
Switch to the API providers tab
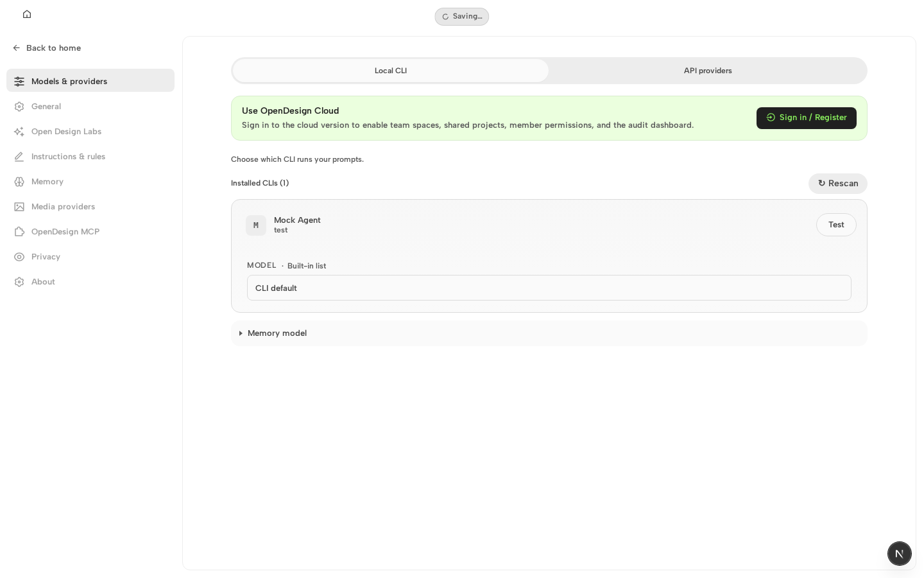708,71
